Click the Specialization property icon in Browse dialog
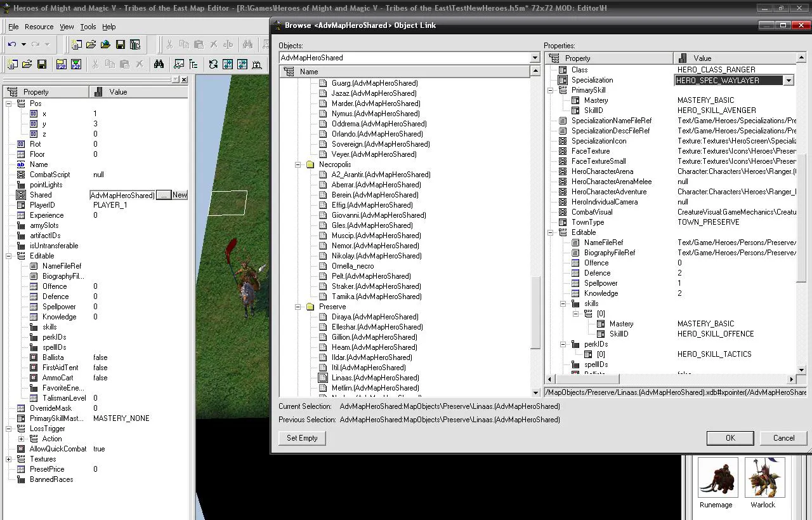812x520 pixels. pos(563,80)
